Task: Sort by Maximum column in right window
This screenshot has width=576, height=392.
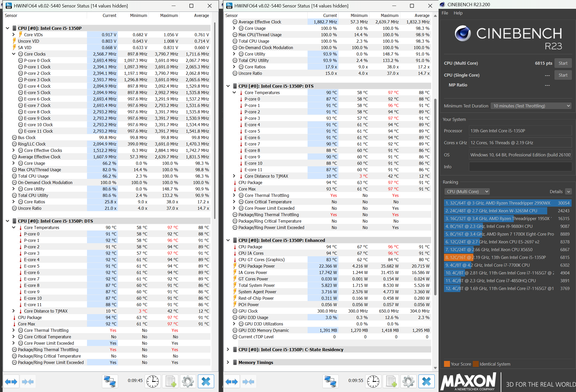Action: (389, 15)
